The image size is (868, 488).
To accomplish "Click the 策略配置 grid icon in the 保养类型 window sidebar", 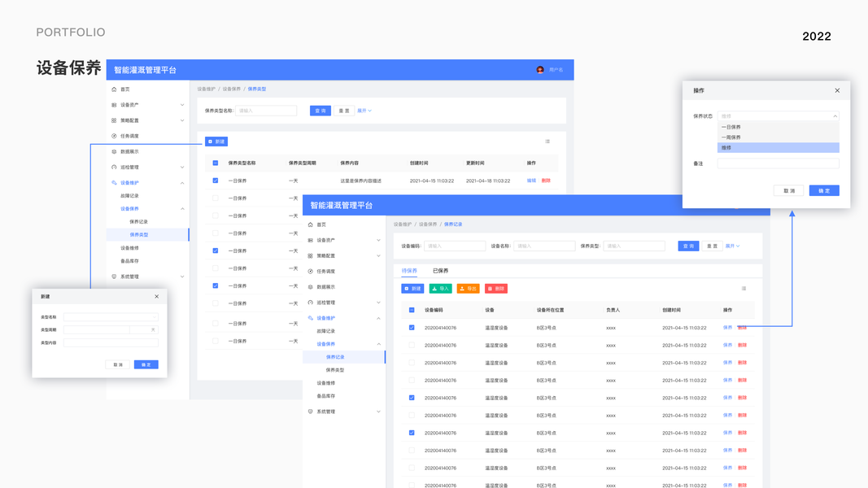I will (114, 120).
